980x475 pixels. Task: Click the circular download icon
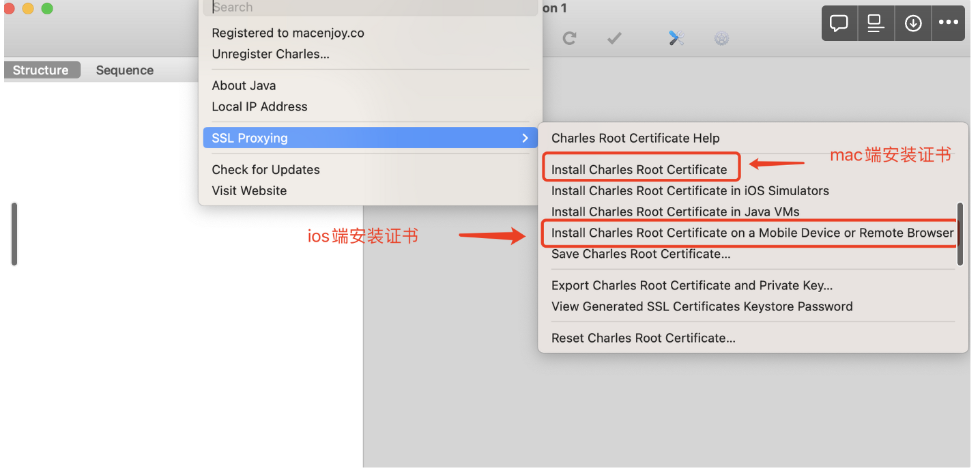[912, 23]
